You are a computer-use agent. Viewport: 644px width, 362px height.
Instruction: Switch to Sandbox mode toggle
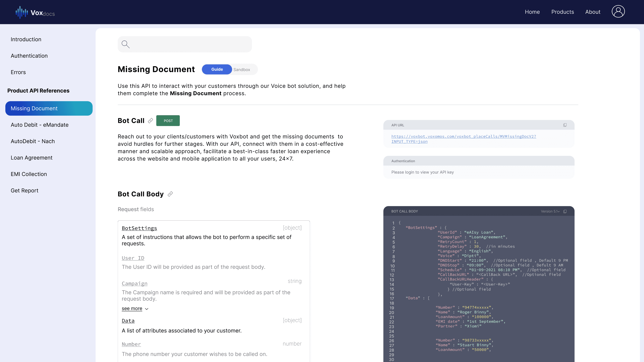[241, 70]
